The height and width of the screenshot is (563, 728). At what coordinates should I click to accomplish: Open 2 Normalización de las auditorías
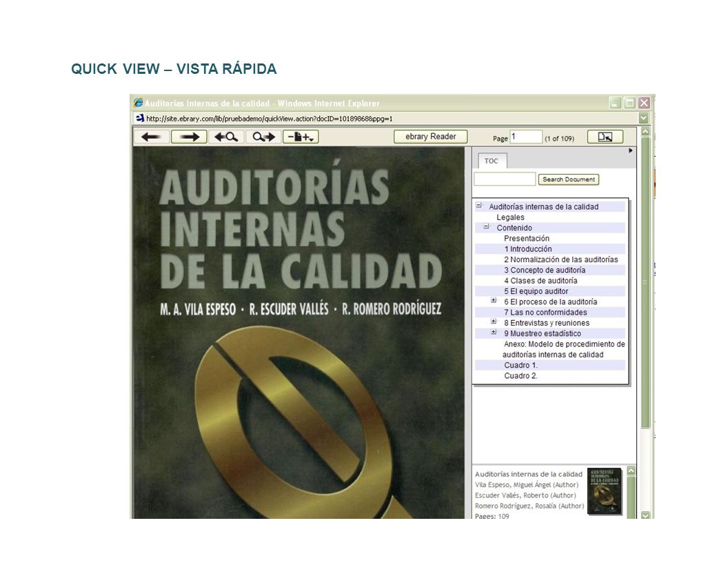561,259
